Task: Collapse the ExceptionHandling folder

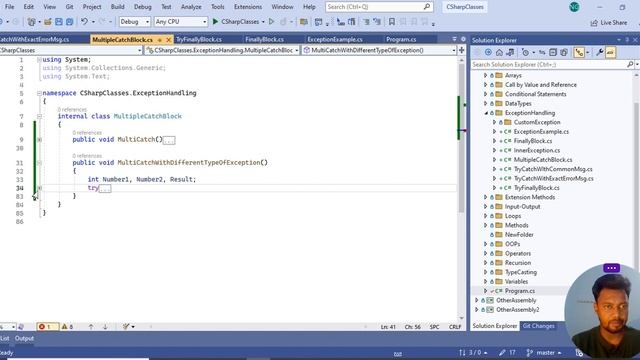Action: coord(486,113)
